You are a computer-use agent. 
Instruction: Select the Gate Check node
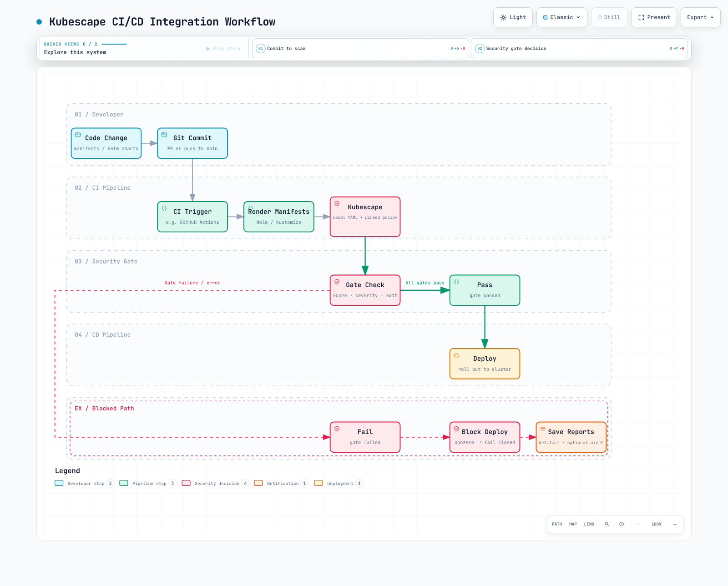[365, 290]
